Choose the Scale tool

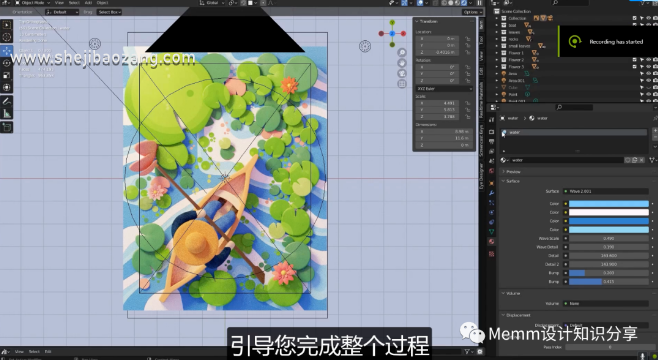click(7, 76)
